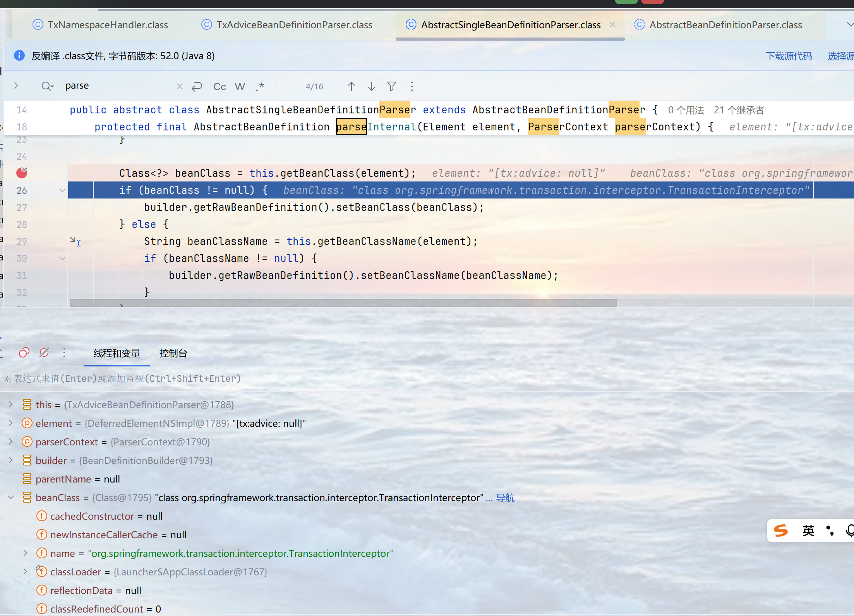Click the Mute Breakpoints icon
The width and height of the screenshot is (854, 616).
(44, 352)
